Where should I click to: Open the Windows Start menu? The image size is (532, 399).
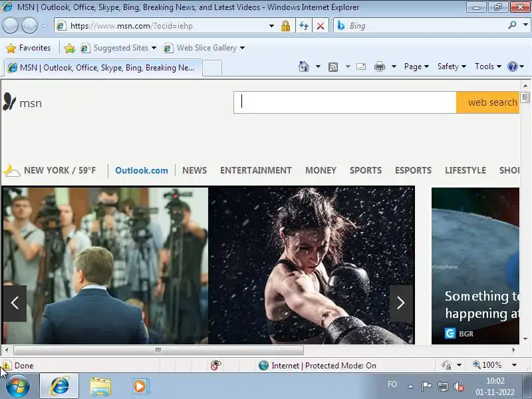pos(18,386)
